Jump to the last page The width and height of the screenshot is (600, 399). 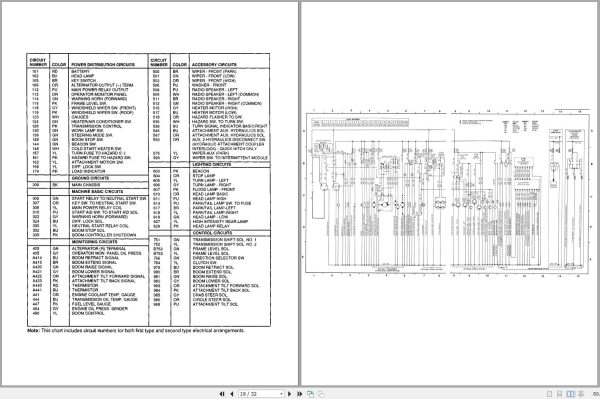click(x=300, y=394)
